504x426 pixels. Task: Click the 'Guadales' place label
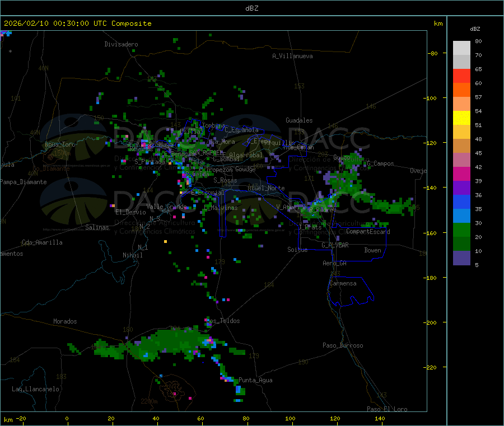299,120
